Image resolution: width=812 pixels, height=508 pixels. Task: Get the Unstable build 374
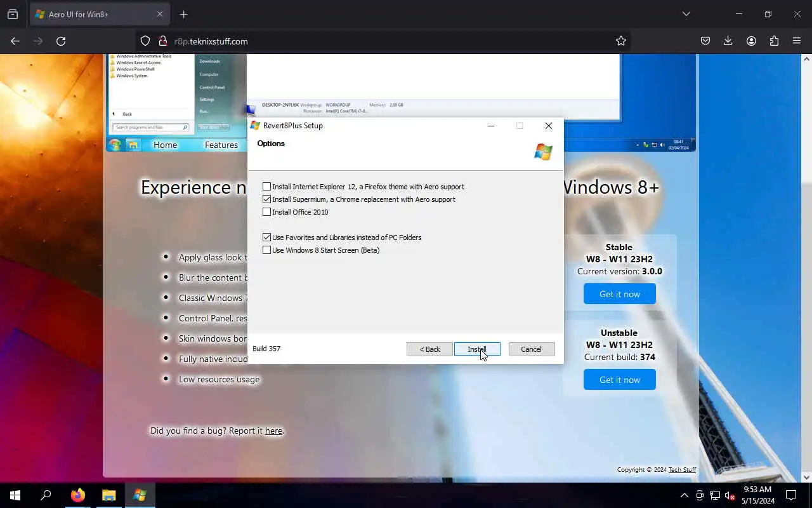620,380
